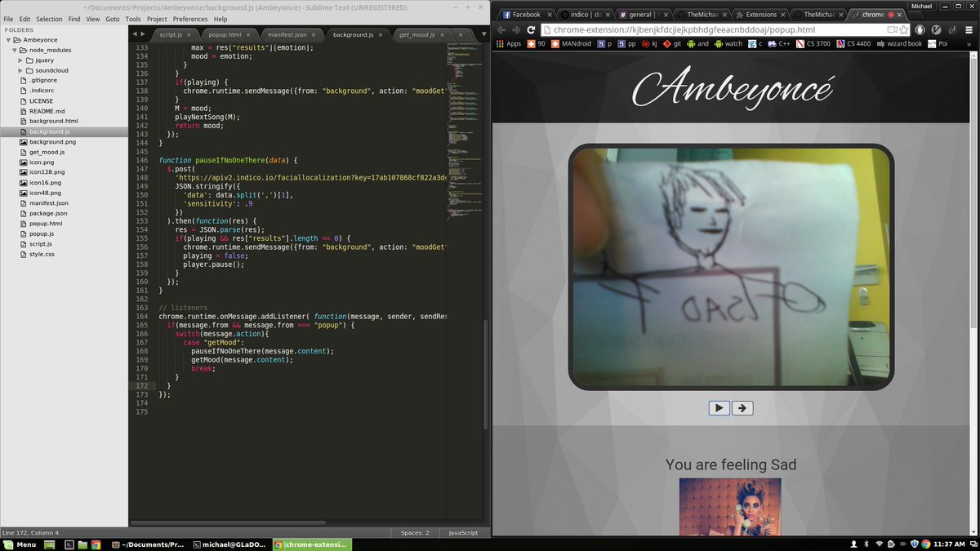Viewport: 980px width, 551px height.
Task: Click the camera access icon in address bar
Action: [893, 29]
